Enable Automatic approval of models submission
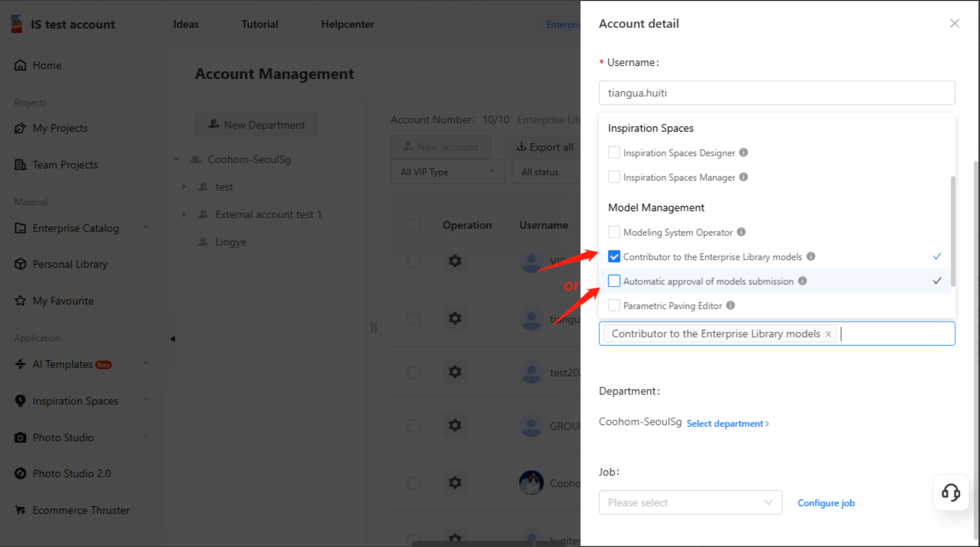The width and height of the screenshot is (980, 547). [614, 281]
